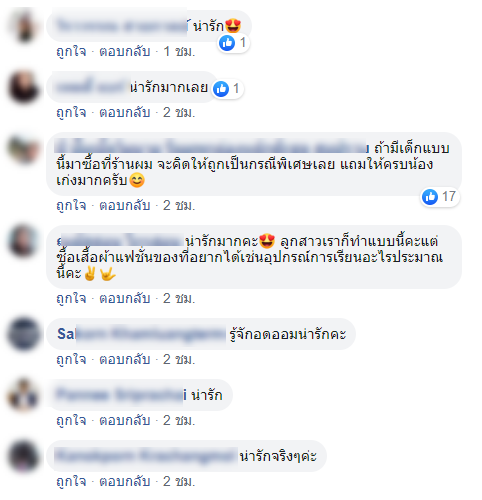Open avatar of the last commenter 'น่ารักจริงๆค่ะ'
Viewport: 482px width, 500px height.
click(x=24, y=456)
